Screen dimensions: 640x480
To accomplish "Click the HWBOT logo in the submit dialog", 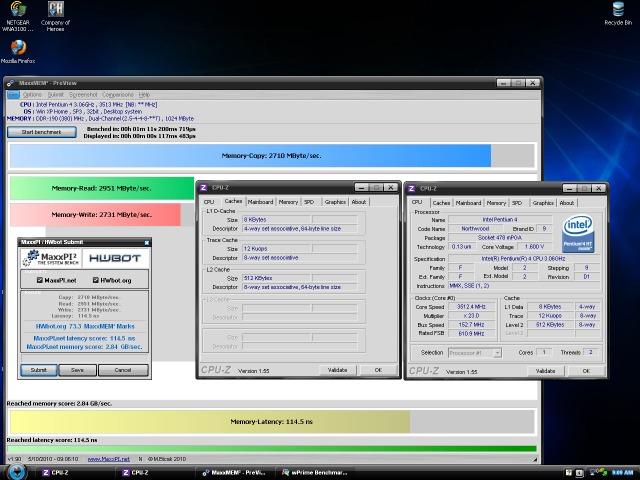I will [115, 258].
